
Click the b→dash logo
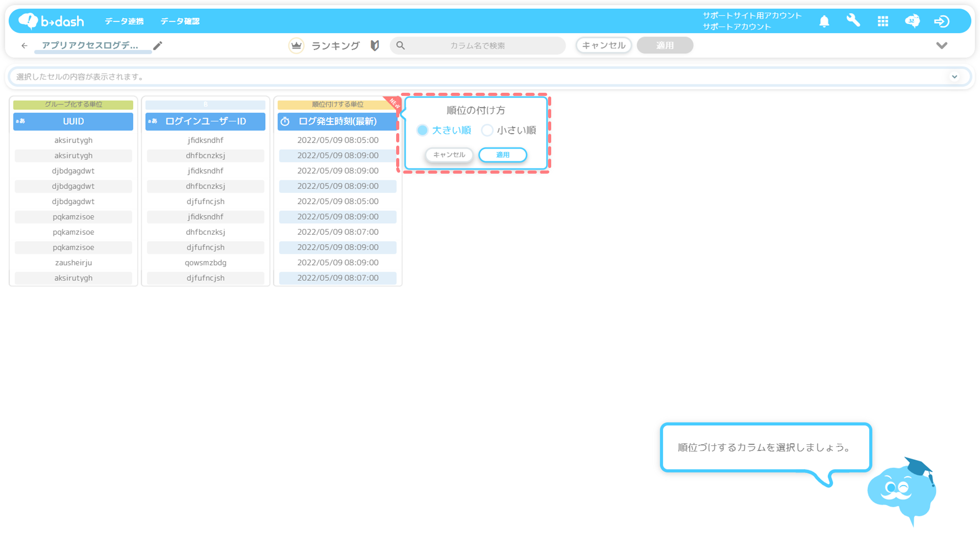tap(51, 21)
